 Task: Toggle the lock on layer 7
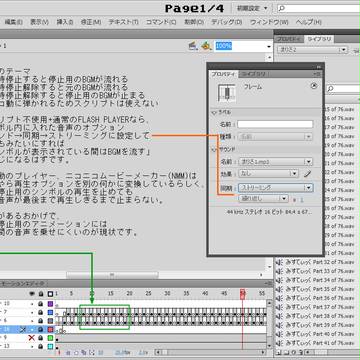click(41, 312)
